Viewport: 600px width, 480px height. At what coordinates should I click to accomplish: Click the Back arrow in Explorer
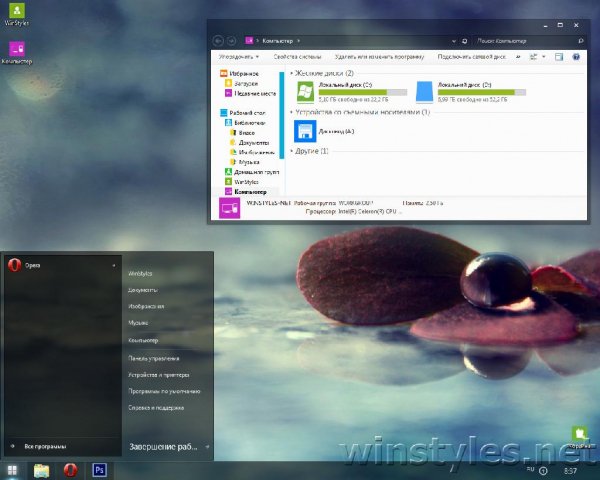pyautogui.click(x=218, y=41)
